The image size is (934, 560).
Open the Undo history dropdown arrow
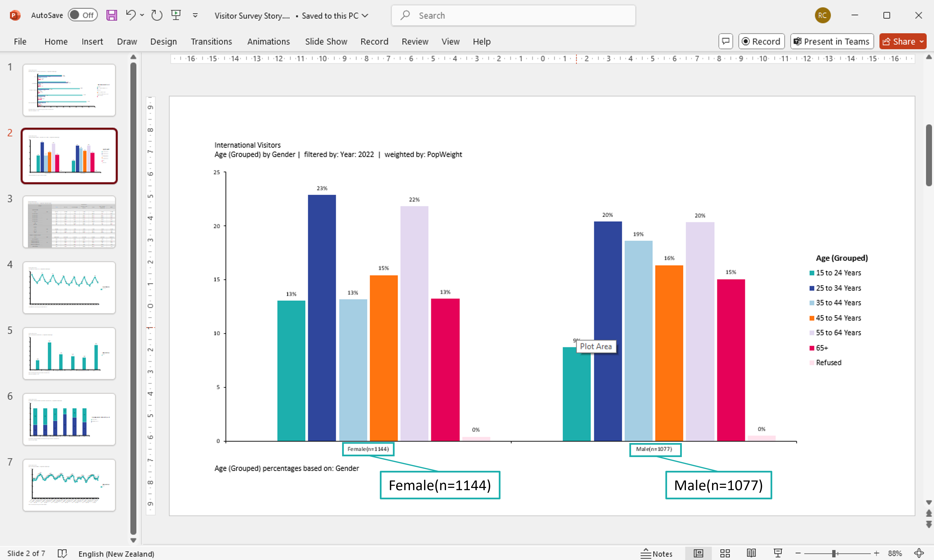click(x=142, y=15)
